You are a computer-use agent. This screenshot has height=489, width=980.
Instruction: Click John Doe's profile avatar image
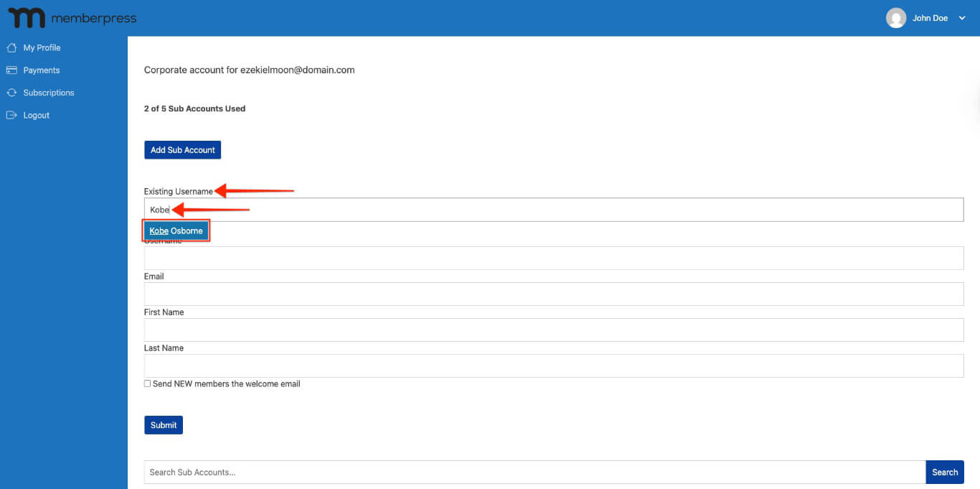point(895,17)
